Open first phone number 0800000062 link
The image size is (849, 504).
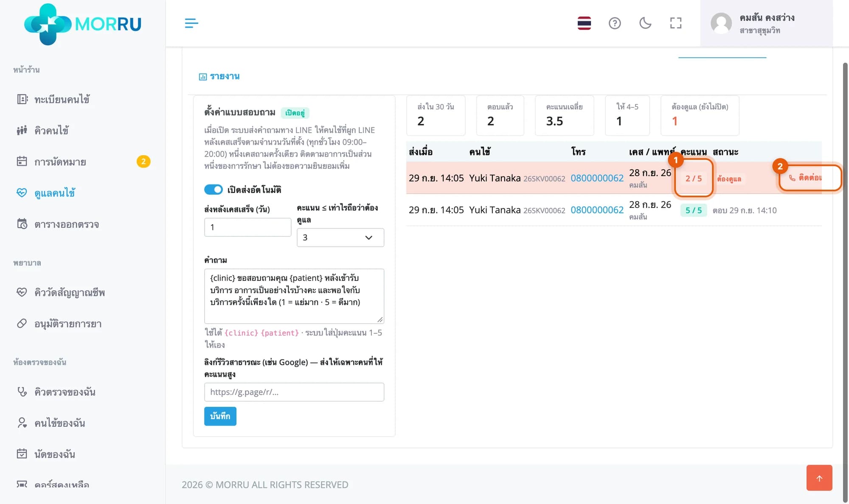click(597, 178)
